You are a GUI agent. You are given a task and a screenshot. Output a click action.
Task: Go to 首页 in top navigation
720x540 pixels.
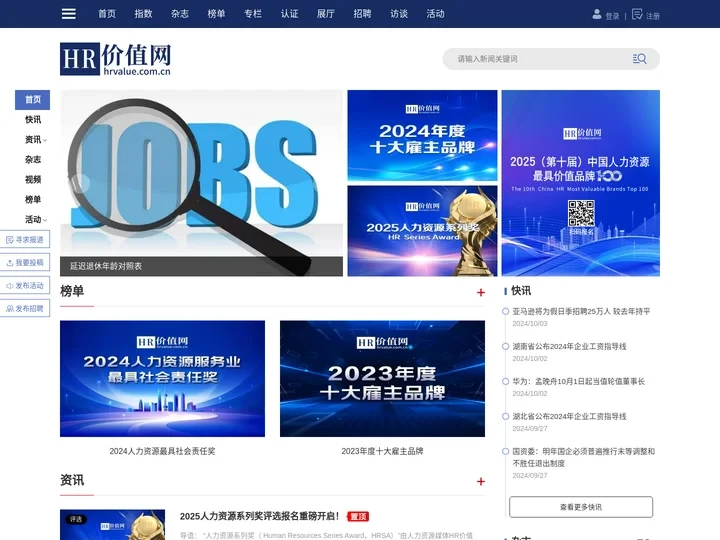[x=107, y=14]
